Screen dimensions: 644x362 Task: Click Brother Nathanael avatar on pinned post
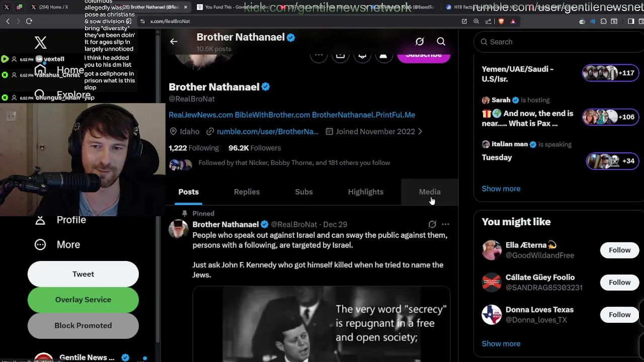[178, 229]
